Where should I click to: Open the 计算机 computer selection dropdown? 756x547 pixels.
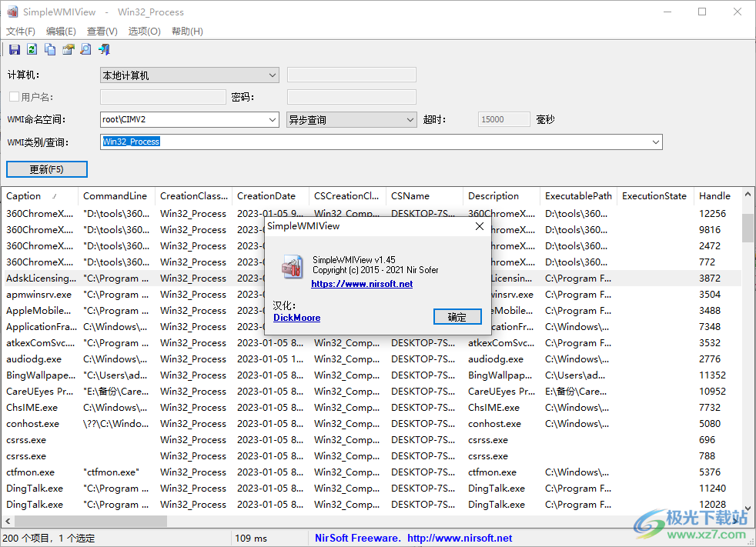(274, 75)
